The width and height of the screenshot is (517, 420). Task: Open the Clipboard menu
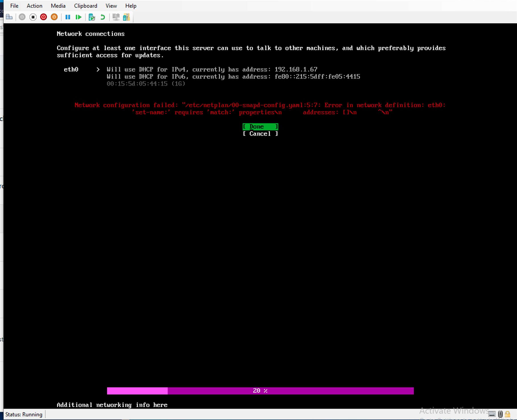pyautogui.click(x=86, y=6)
